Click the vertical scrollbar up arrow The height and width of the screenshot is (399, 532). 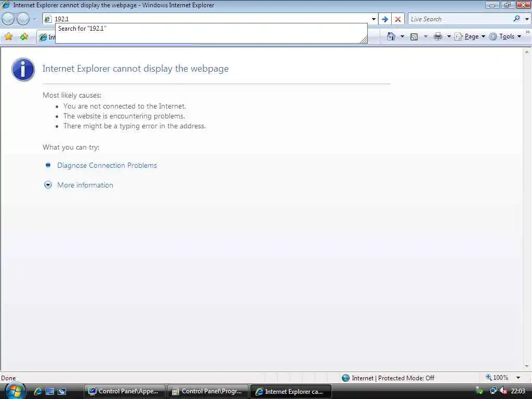point(527,52)
